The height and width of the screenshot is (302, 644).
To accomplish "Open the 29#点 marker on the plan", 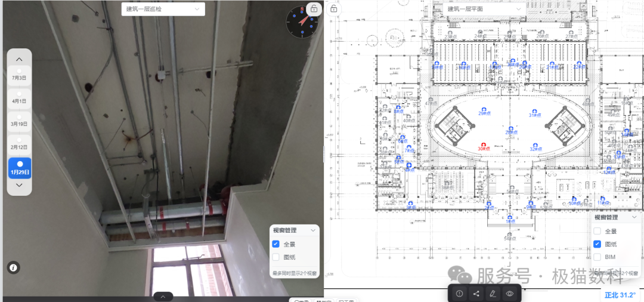I will click(x=484, y=112).
